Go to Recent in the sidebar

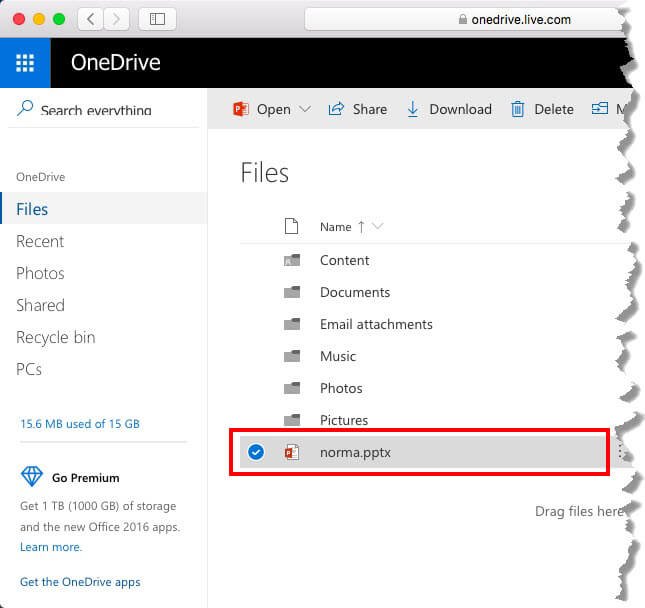pyautogui.click(x=40, y=241)
